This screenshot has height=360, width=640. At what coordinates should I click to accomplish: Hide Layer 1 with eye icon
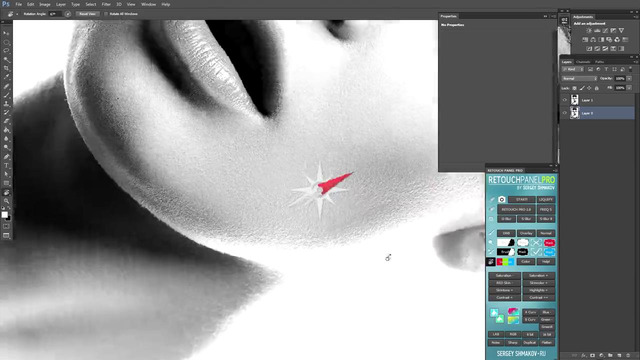point(565,100)
